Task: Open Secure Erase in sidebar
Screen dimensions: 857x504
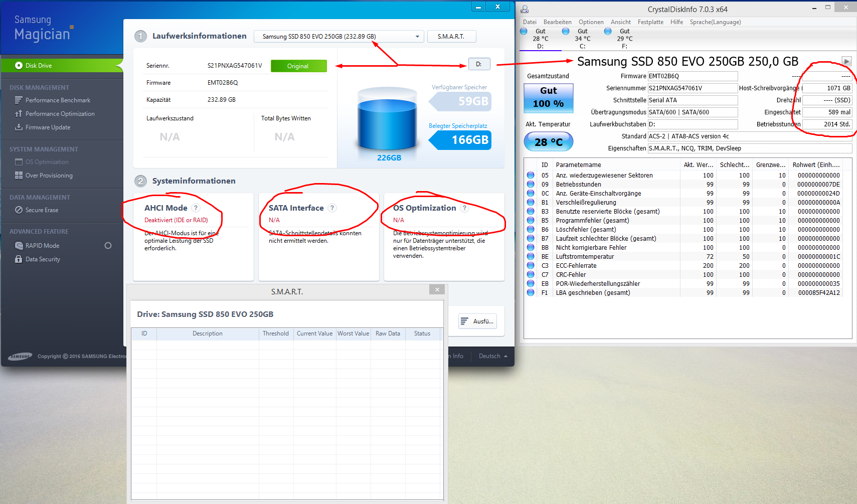Action: (42, 210)
